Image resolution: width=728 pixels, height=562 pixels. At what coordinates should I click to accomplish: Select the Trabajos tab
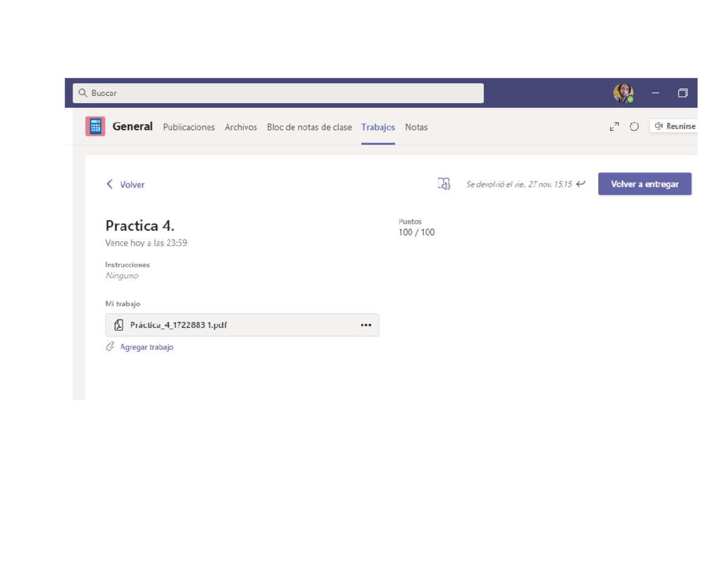click(378, 127)
